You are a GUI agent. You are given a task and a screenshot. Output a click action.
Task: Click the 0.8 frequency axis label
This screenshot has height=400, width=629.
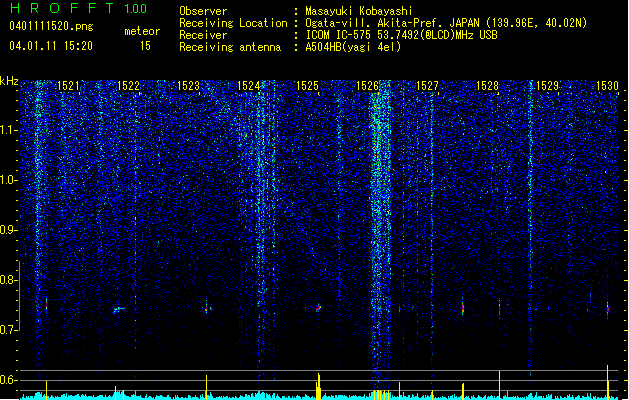coord(8,280)
